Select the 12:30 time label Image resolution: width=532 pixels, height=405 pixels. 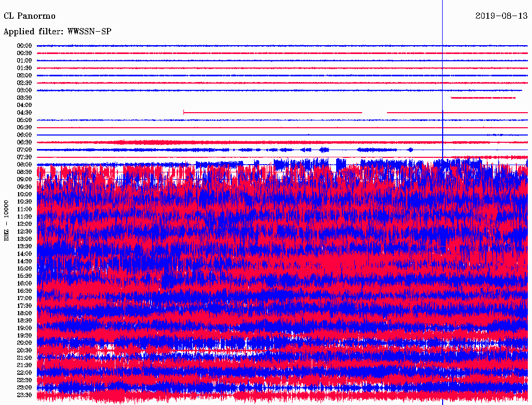tap(24, 232)
